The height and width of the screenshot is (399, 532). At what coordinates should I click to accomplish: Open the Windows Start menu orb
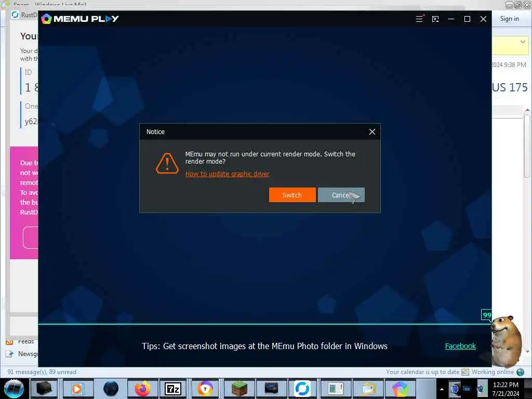point(14,389)
